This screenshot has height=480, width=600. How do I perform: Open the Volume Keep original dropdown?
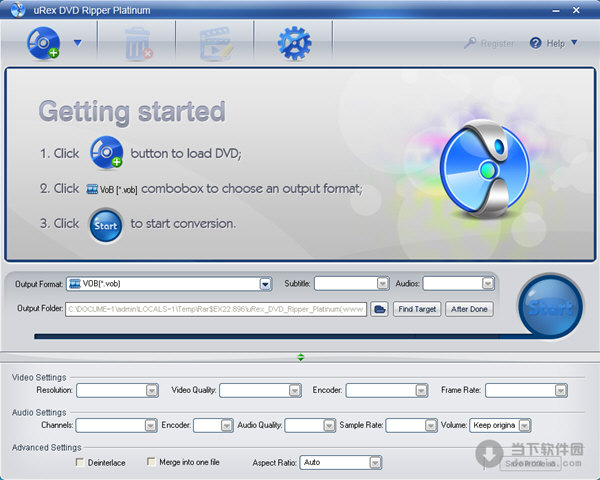tap(500, 425)
